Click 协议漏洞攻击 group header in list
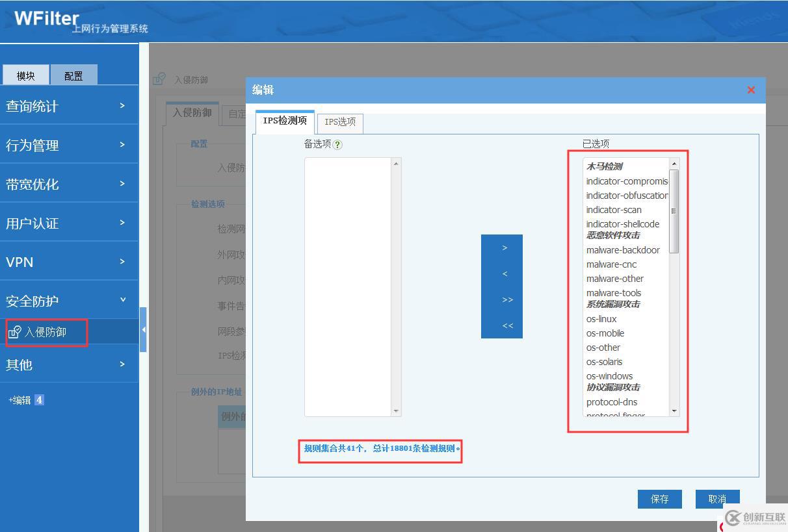The height and width of the screenshot is (532, 788). pos(613,387)
